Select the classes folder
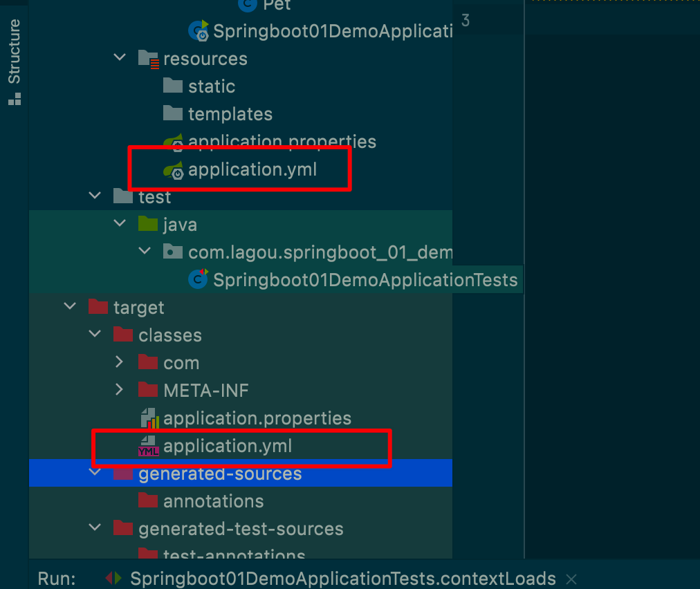The image size is (700, 589). pos(170,335)
